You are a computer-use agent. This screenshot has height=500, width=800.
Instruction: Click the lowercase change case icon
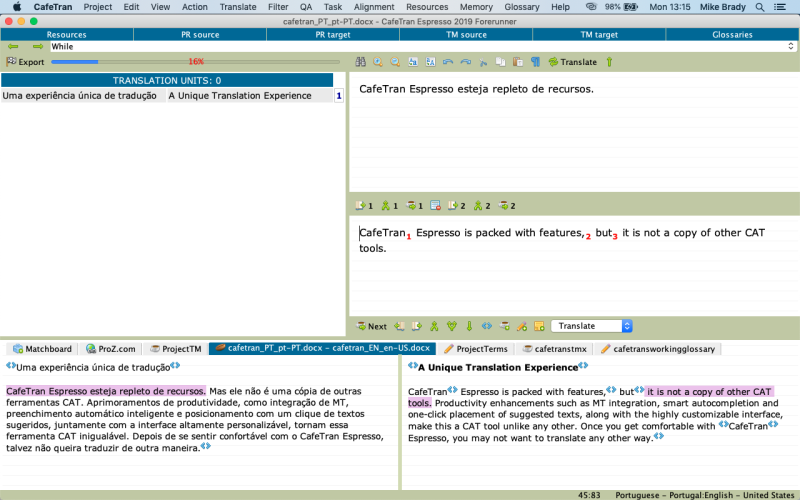413,62
